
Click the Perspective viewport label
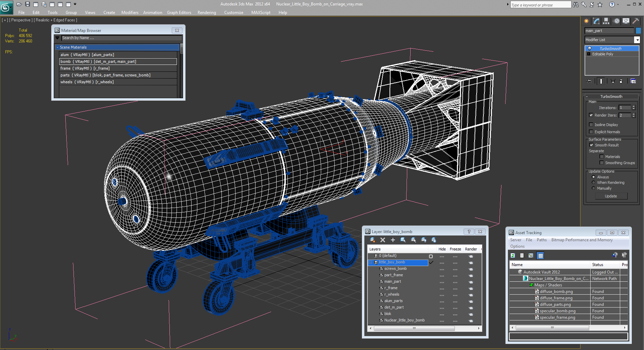coord(21,20)
